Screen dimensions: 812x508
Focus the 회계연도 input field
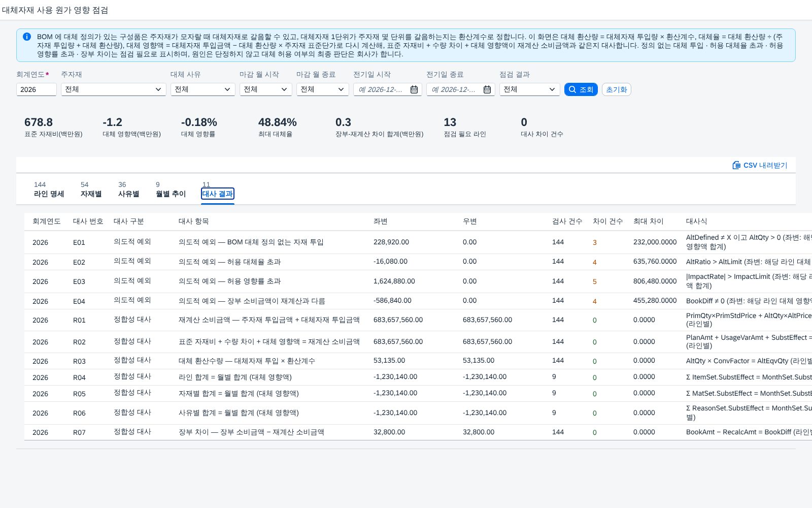(x=37, y=89)
